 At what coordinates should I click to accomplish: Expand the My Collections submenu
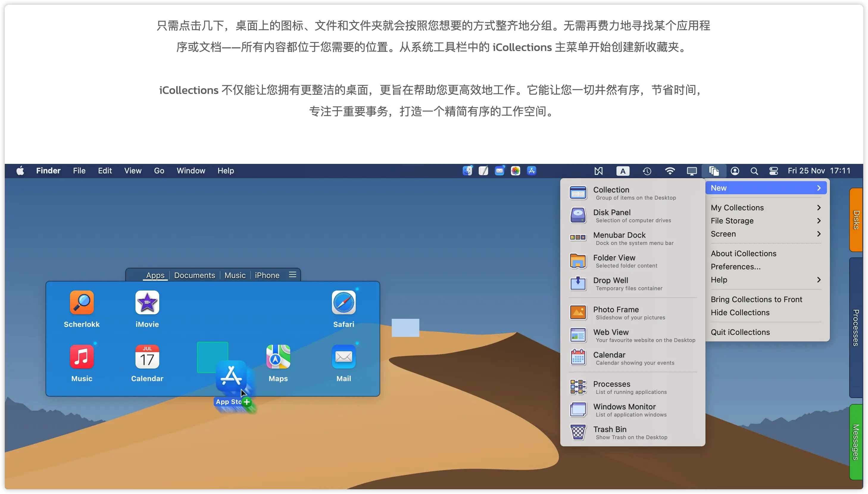point(766,208)
